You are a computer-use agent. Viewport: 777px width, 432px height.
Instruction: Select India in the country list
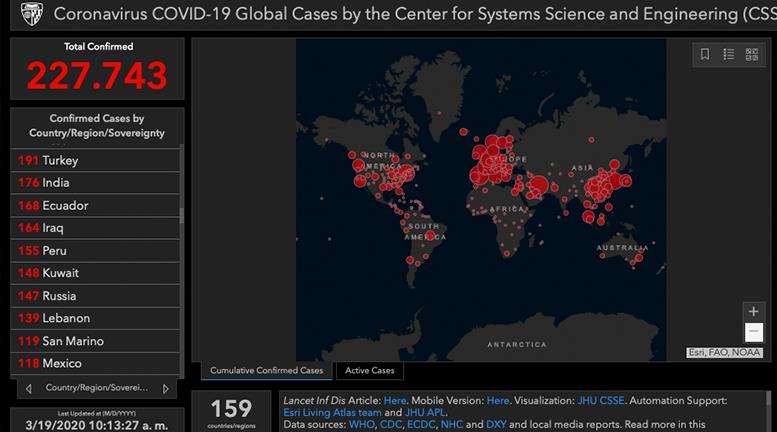(x=95, y=183)
